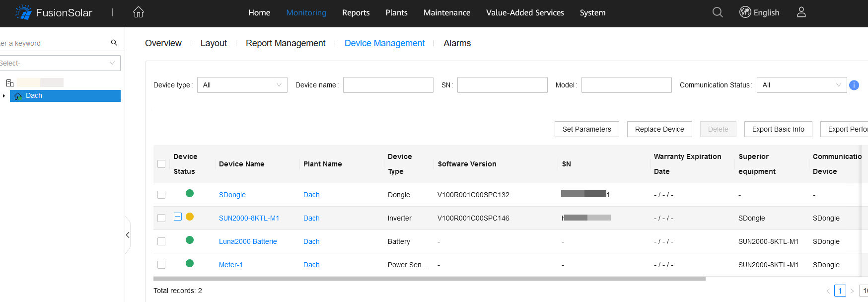Image resolution: width=868 pixels, height=302 pixels.
Task: Click the green status dot of Meter-1
Action: pyautogui.click(x=190, y=263)
